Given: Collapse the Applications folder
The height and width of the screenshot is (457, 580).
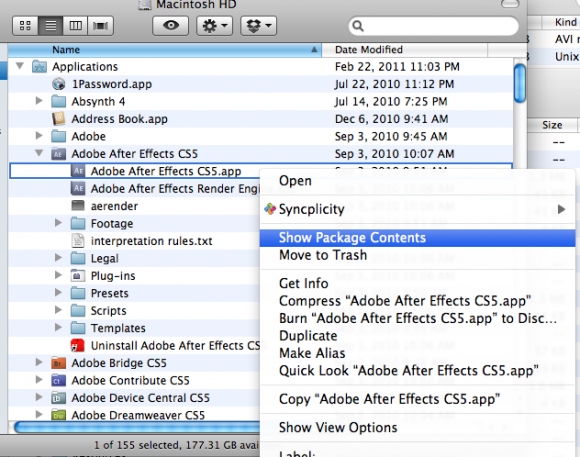Looking at the screenshot, I should coord(20,66).
